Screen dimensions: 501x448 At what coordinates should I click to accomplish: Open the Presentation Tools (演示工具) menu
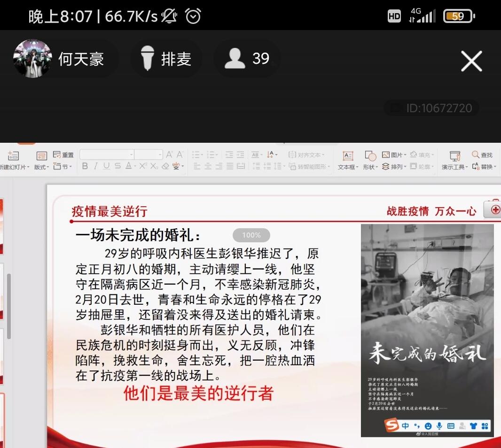pyautogui.click(x=454, y=167)
